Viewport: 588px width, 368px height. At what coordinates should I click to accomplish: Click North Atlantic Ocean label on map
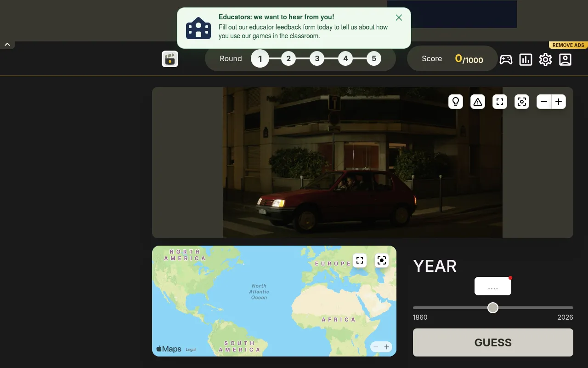[x=259, y=292]
